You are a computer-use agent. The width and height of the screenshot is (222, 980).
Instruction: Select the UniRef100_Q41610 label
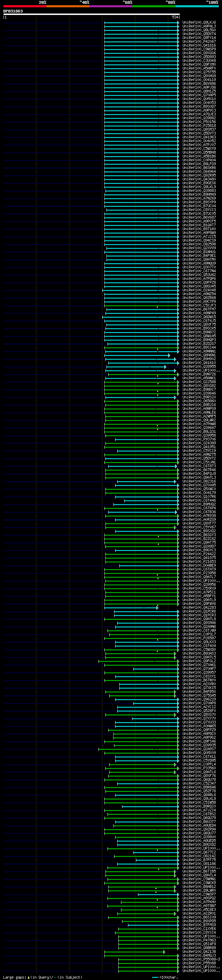pos(199,363)
